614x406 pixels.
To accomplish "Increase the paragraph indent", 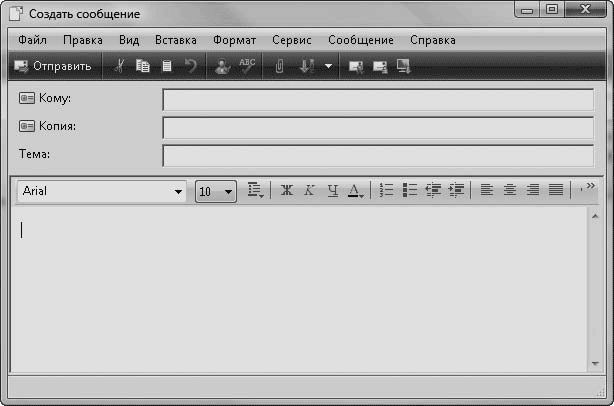I will point(457,190).
